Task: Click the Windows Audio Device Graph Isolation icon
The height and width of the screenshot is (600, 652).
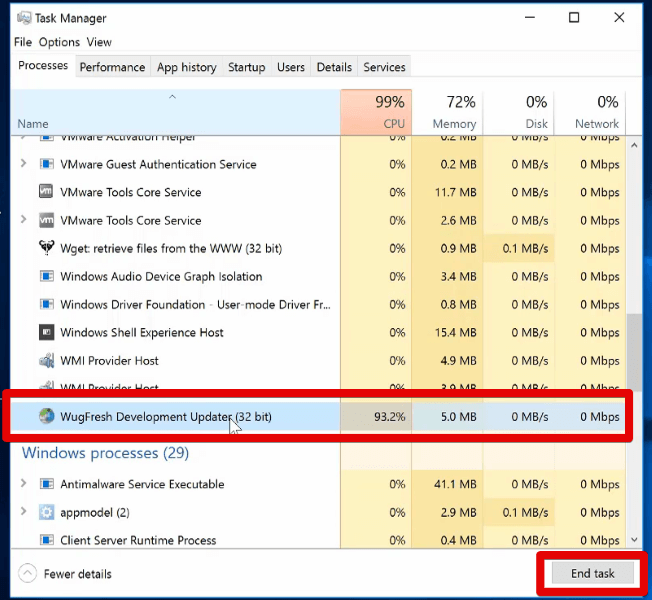Action: [47, 276]
